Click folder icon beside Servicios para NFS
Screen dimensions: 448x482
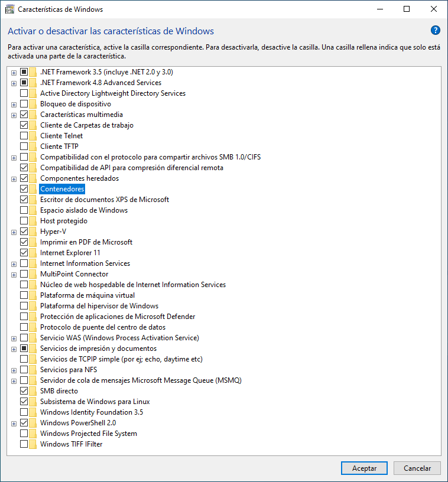(33, 370)
